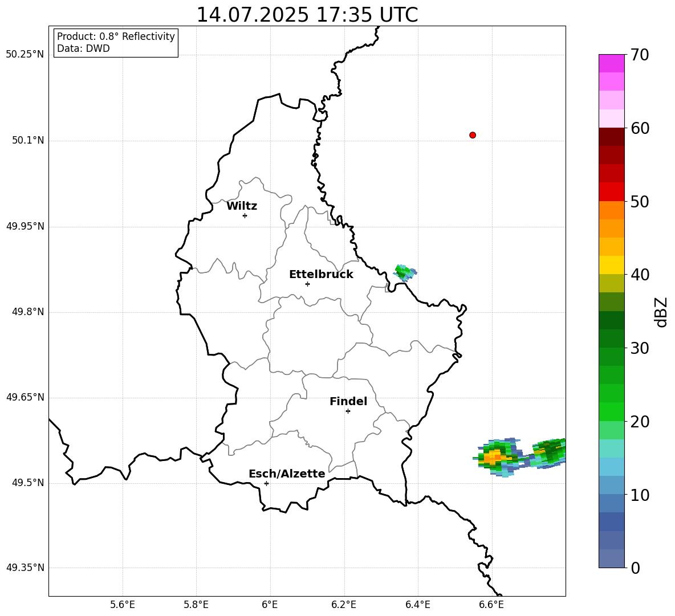This screenshot has width=675, height=616.
Task: Click the 49.65°N latitude label
Action: [25, 397]
